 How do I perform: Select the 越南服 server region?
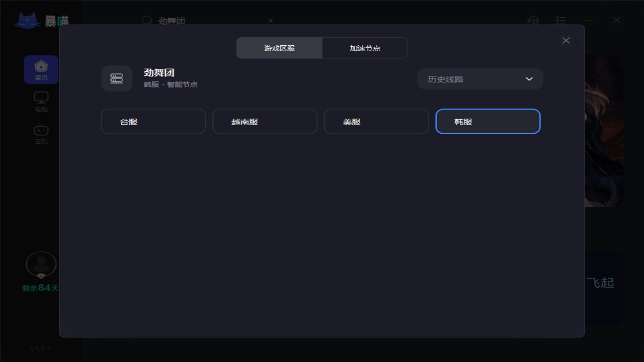[265, 122]
